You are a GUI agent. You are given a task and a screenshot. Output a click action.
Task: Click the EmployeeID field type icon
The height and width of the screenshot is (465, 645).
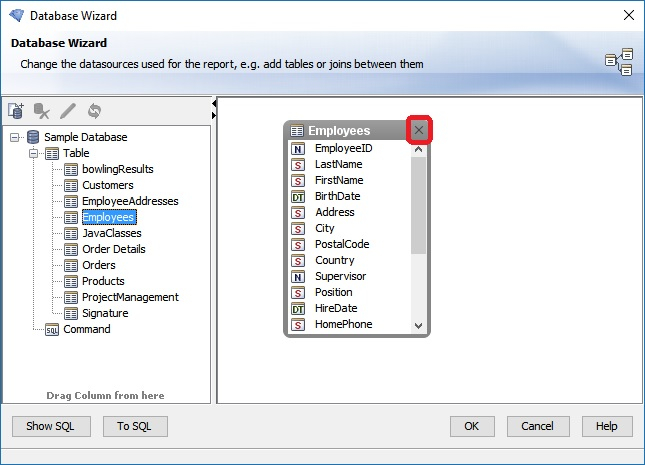click(x=297, y=148)
